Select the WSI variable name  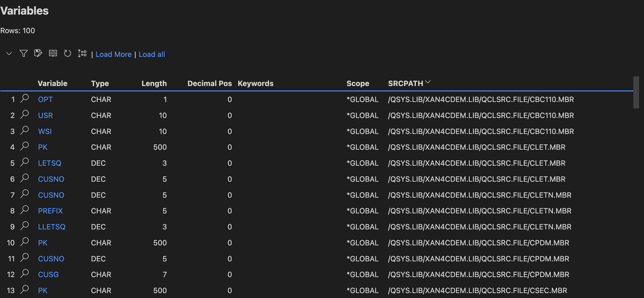coord(45,131)
